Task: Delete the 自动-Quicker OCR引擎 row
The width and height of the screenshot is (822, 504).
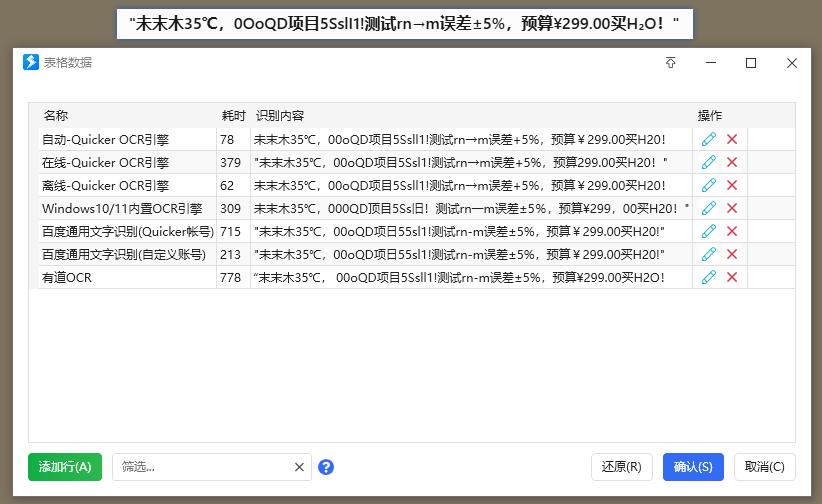Action: 732,140
